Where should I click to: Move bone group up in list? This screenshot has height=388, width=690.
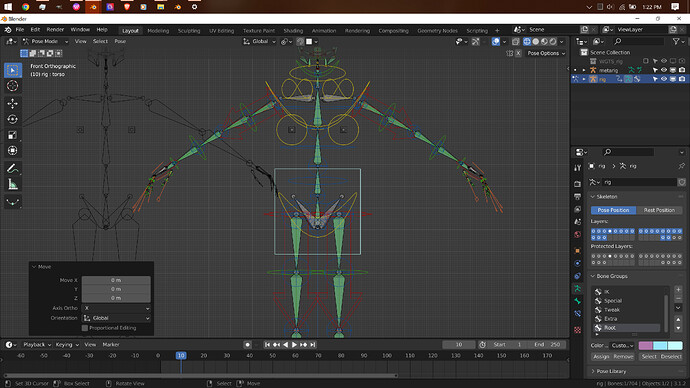678,319
